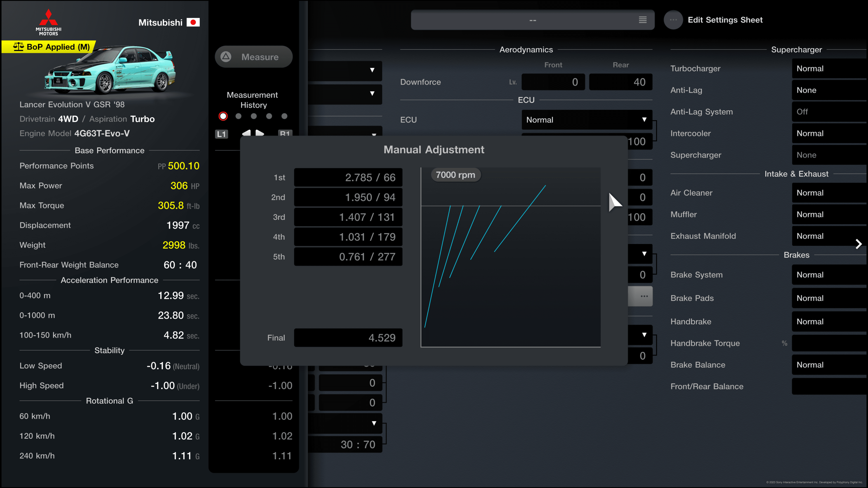The width and height of the screenshot is (868, 488).
Task: Select fifth measurement history dot
Action: pyautogui.click(x=284, y=116)
